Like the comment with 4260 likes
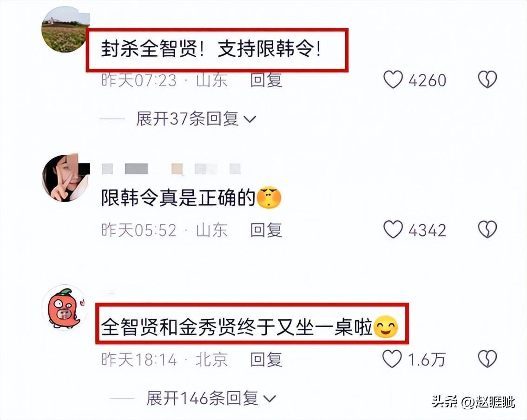The height and width of the screenshot is (420, 527). coord(393,79)
